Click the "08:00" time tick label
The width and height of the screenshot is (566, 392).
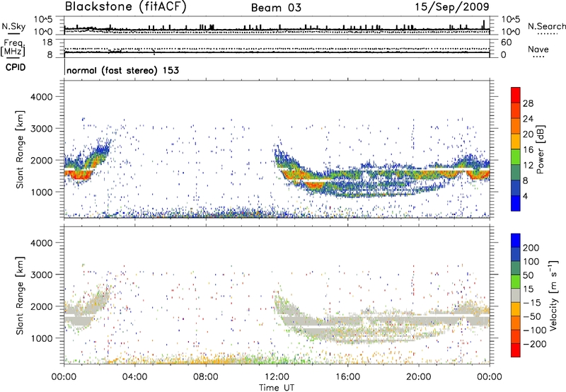[206, 377]
